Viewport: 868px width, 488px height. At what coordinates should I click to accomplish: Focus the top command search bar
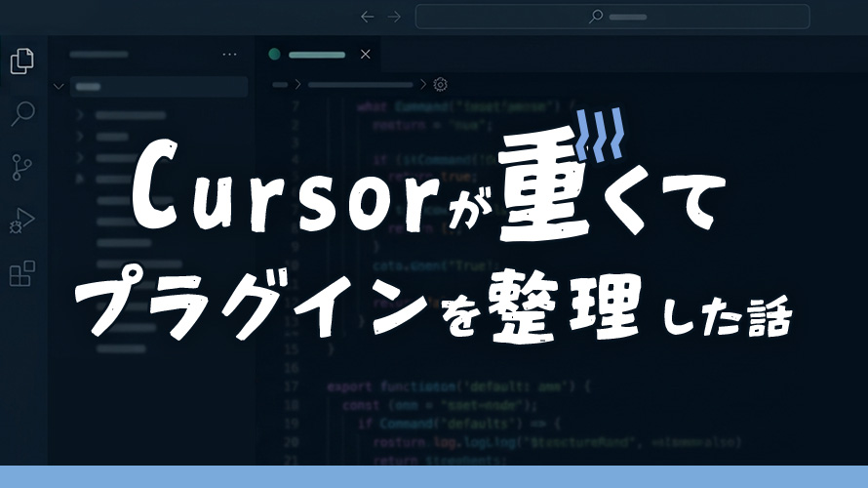[x=612, y=17]
